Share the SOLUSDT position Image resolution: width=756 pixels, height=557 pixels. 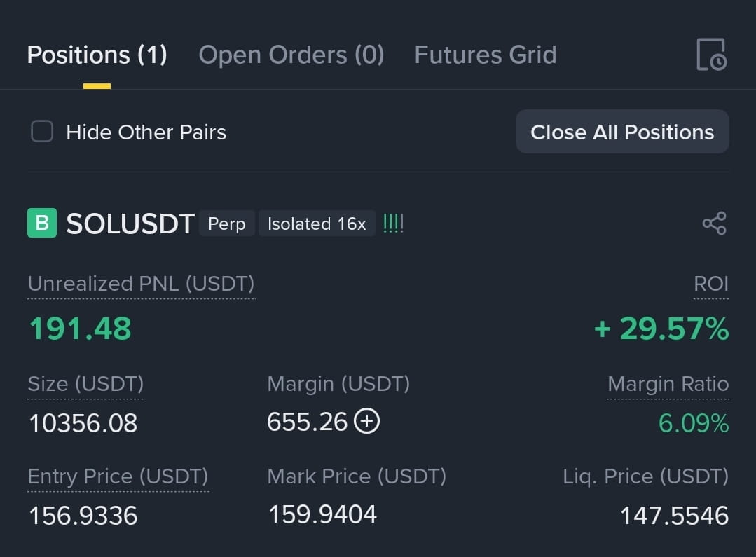[714, 224]
